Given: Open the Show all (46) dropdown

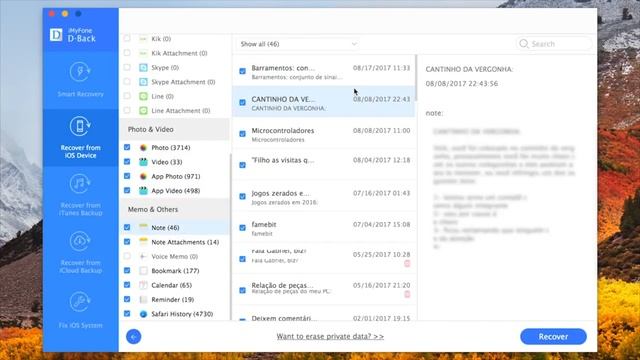Looking at the screenshot, I should point(298,44).
